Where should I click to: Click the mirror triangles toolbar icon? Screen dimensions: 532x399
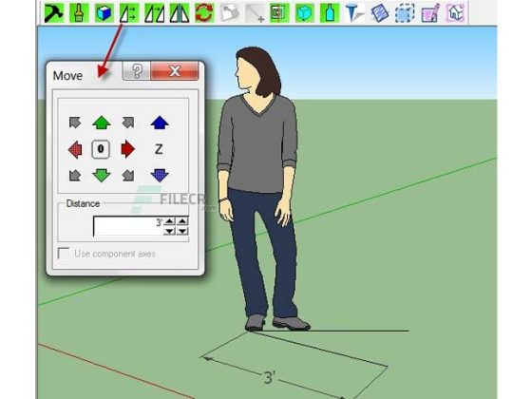pyautogui.click(x=180, y=13)
